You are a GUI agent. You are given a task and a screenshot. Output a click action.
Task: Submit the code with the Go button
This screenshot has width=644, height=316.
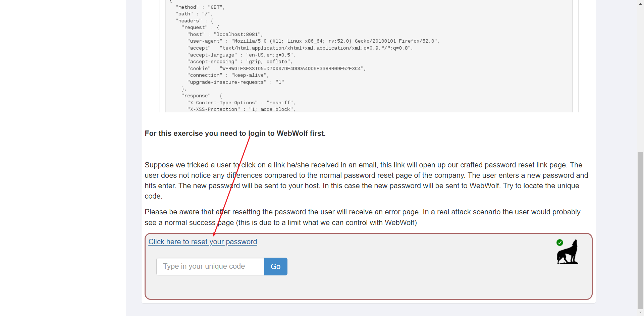click(x=276, y=266)
